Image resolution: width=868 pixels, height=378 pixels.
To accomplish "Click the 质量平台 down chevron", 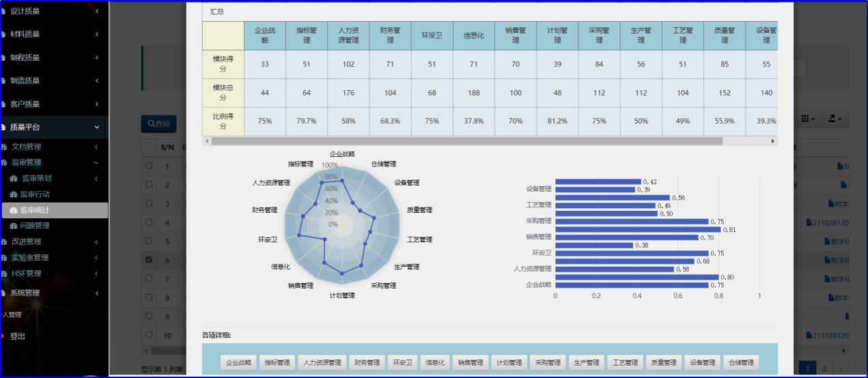I will [97, 127].
